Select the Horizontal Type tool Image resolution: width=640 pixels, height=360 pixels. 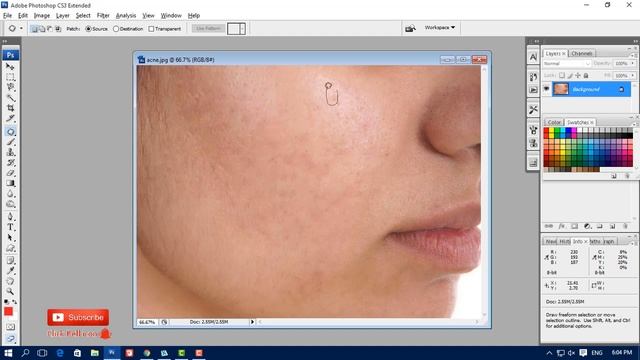tap(10, 227)
